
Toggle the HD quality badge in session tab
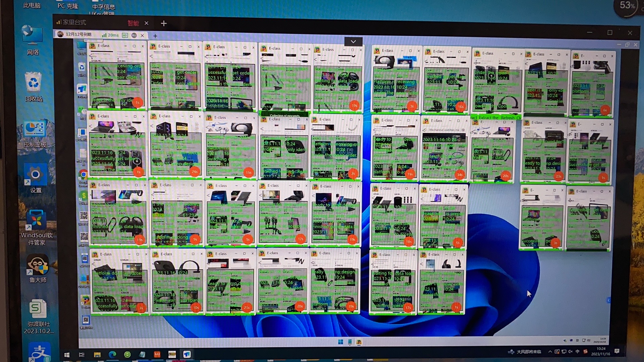coord(125,35)
